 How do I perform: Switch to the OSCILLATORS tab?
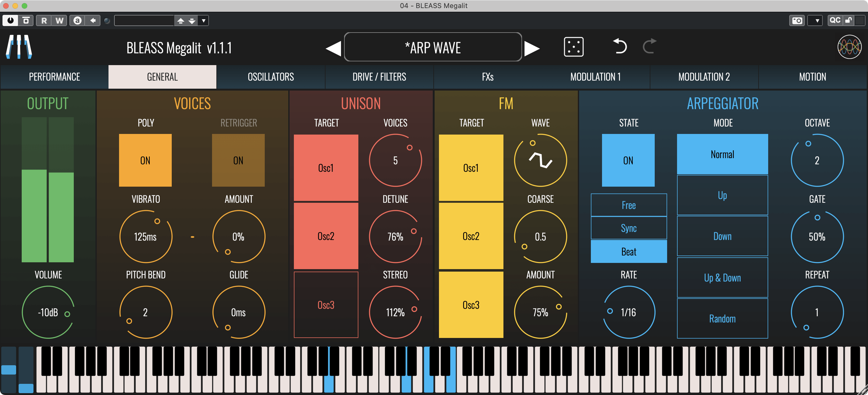(271, 77)
